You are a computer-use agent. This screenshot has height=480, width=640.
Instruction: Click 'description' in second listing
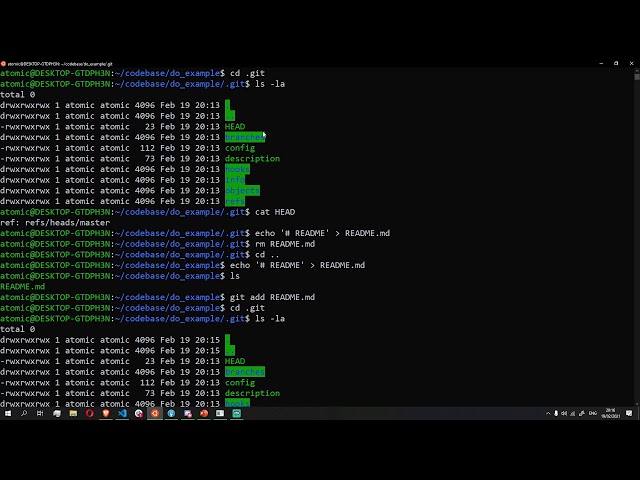coord(252,393)
